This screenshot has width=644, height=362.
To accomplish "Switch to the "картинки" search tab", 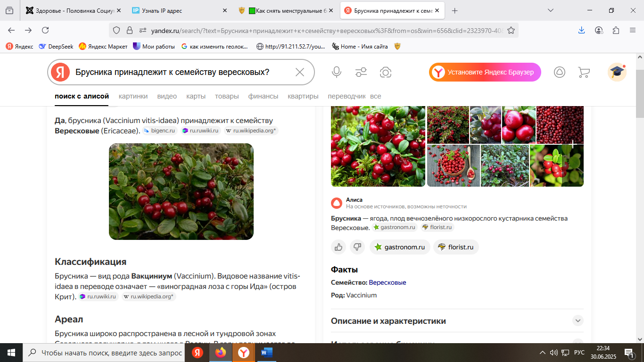I will [133, 96].
